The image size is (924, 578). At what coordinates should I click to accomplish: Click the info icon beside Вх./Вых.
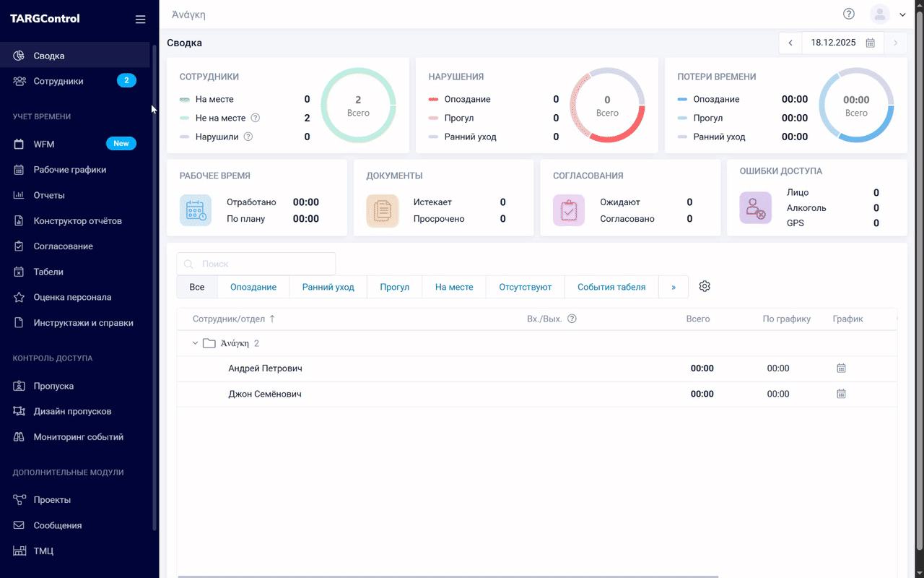[x=572, y=319]
